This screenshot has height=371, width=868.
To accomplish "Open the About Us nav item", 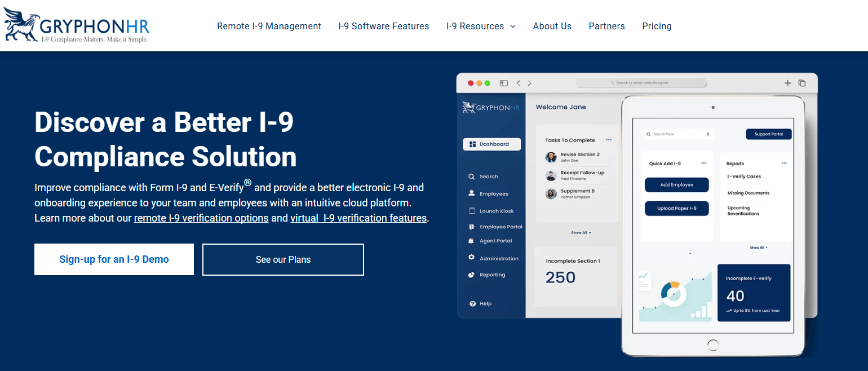I will click(552, 26).
